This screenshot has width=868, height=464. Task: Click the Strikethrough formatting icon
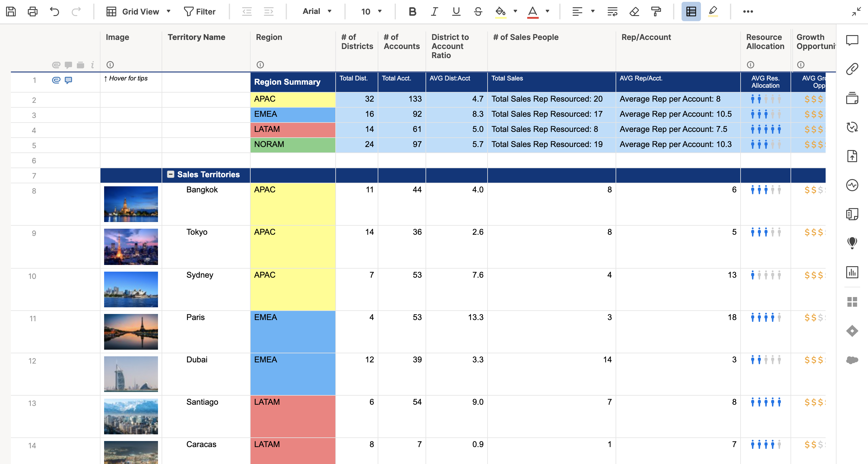(478, 11)
